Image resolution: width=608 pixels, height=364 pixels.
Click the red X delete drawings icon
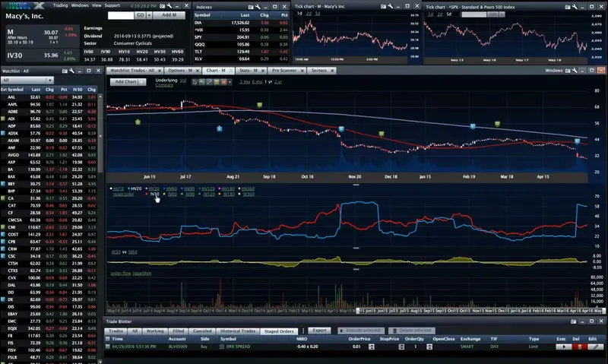pyautogui.click(x=223, y=82)
